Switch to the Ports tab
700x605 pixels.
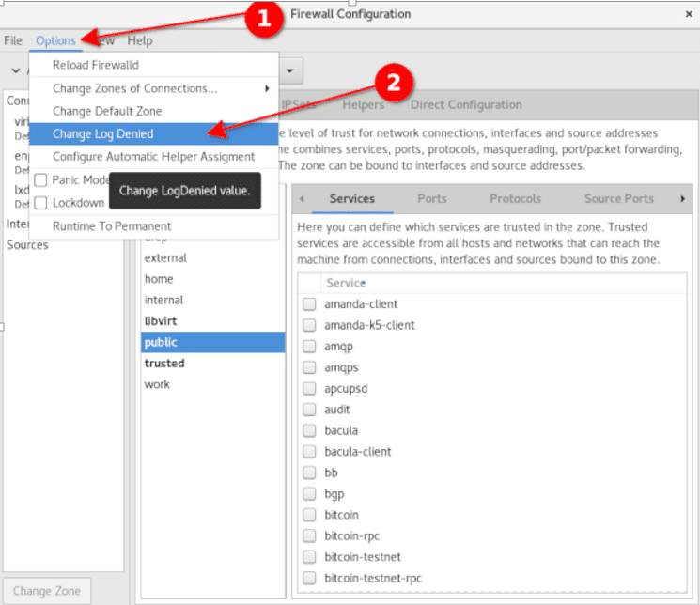coord(432,198)
